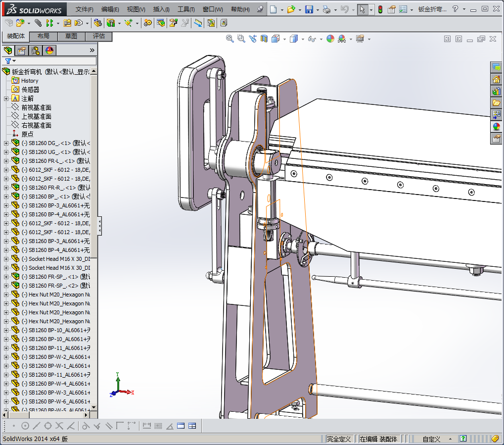504x445 pixels.
Task: Open SolidWorks Resources home icon
Action: 496,79
